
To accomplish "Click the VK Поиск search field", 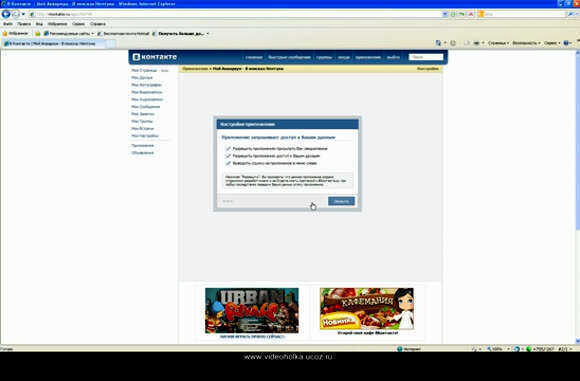I will (x=426, y=57).
